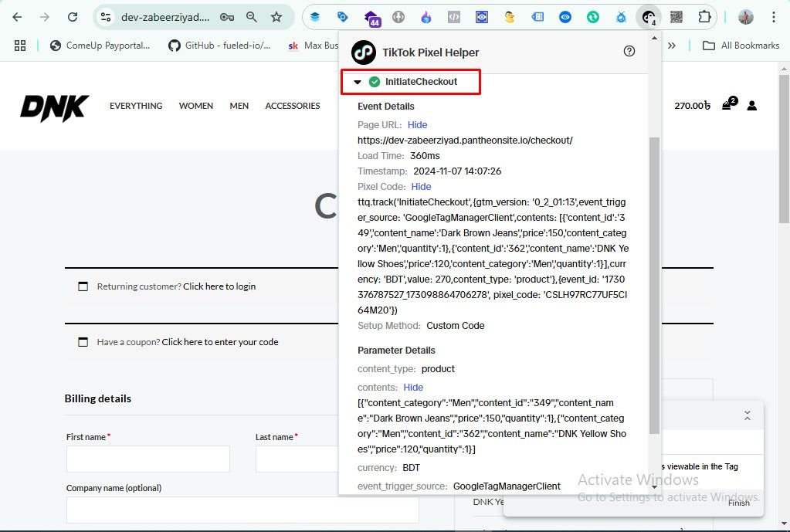Image resolution: width=790 pixels, height=532 pixels.
Task: Click the DNK site logo
Action: [54, 108]
